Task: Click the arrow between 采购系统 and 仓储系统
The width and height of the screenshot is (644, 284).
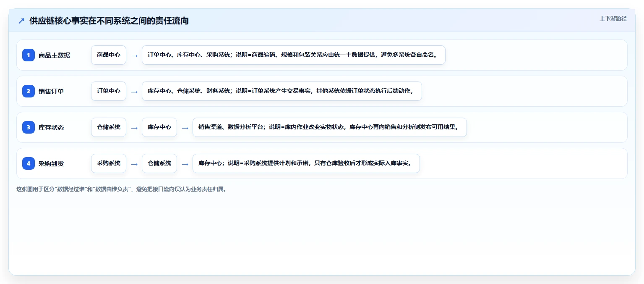Action: (134, 164)
